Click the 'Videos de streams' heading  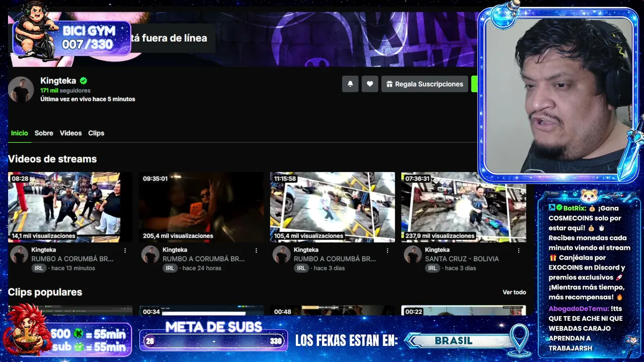[52, 159]
